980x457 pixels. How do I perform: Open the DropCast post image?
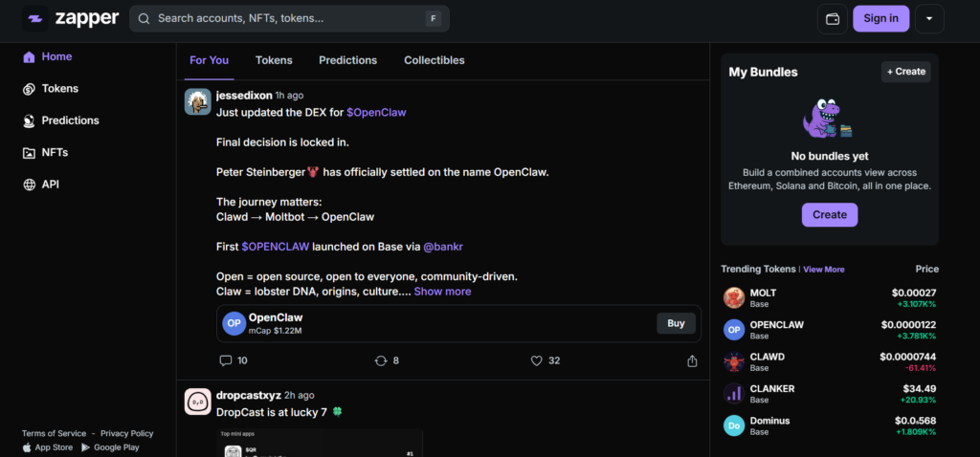coord(320,443)
